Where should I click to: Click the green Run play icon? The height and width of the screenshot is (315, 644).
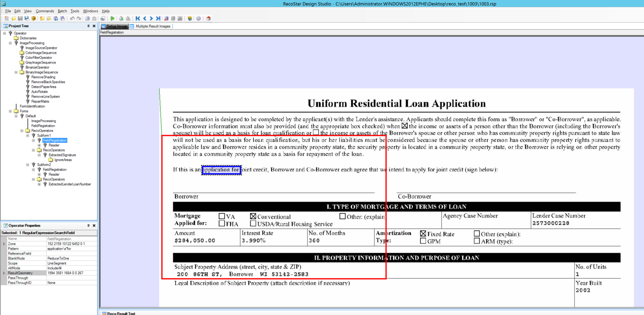point(113,19)
